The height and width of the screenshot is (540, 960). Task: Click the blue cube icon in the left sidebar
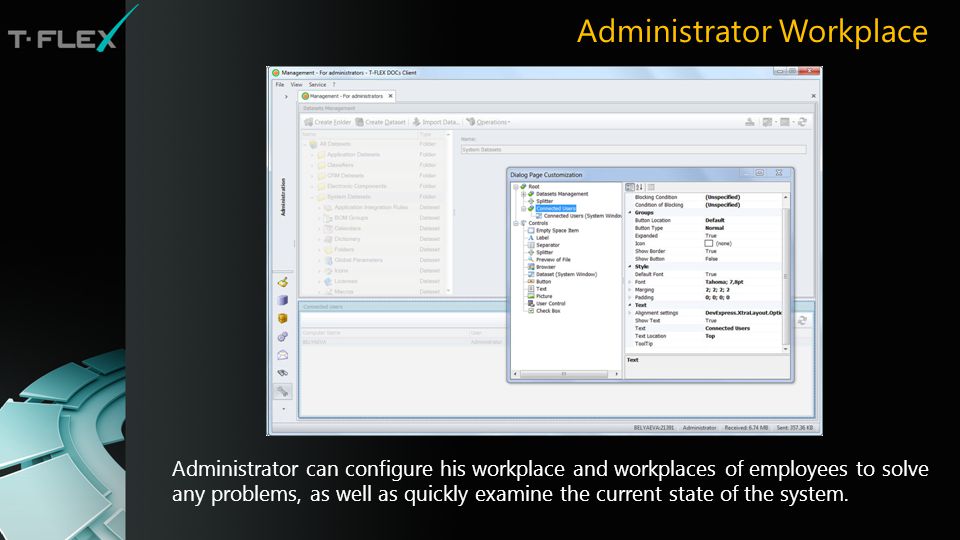(282, 300)
